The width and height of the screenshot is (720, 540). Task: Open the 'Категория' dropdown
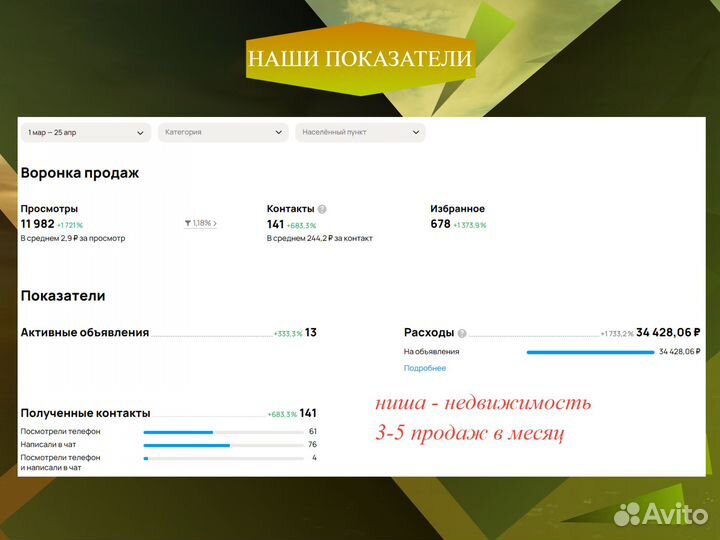[x=223, y=132]
